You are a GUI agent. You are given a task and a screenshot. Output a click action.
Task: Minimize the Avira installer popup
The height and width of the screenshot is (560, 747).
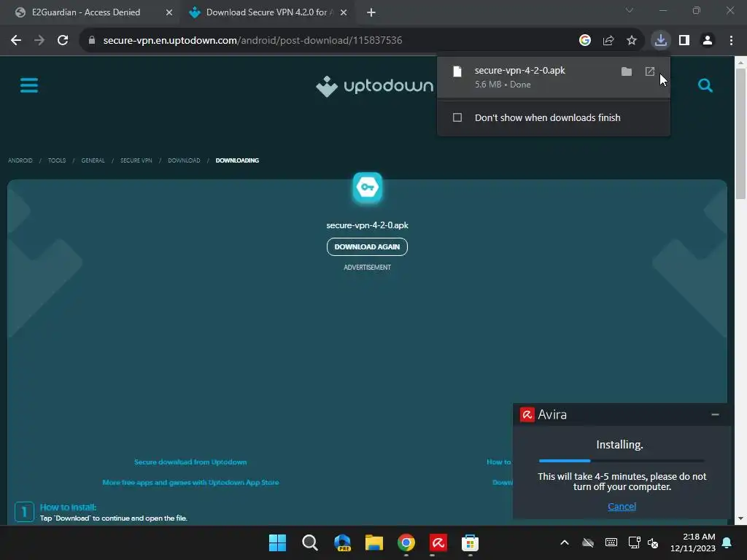click(x=715, y=415)
